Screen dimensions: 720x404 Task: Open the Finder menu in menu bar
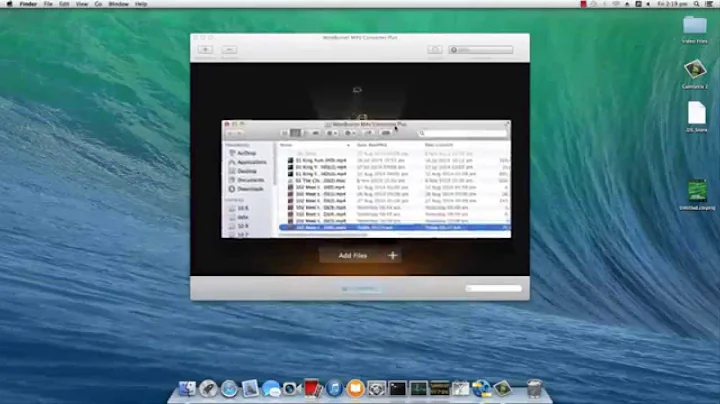point(28,4)
